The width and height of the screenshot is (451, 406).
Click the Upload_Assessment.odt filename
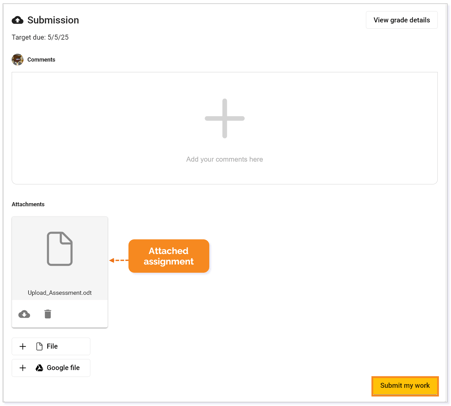(x=60, y=293)
